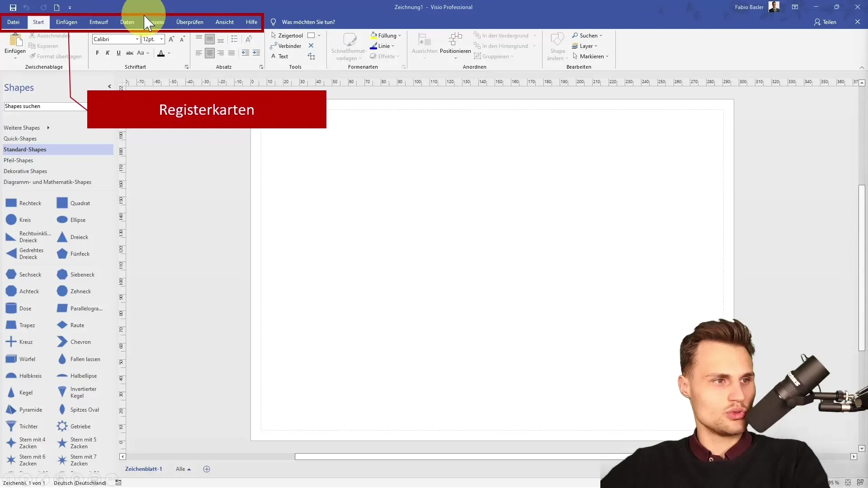Switch to the Ansicht ribbon tab

225,22
